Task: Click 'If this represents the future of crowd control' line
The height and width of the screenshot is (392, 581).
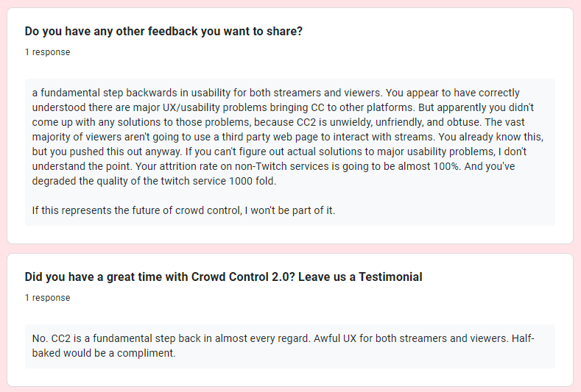Action: pyautogui.click(x=183, y=210)
